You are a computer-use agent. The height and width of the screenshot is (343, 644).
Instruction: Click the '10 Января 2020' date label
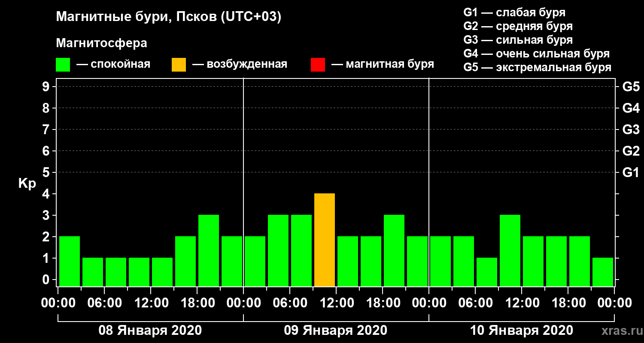522,331
